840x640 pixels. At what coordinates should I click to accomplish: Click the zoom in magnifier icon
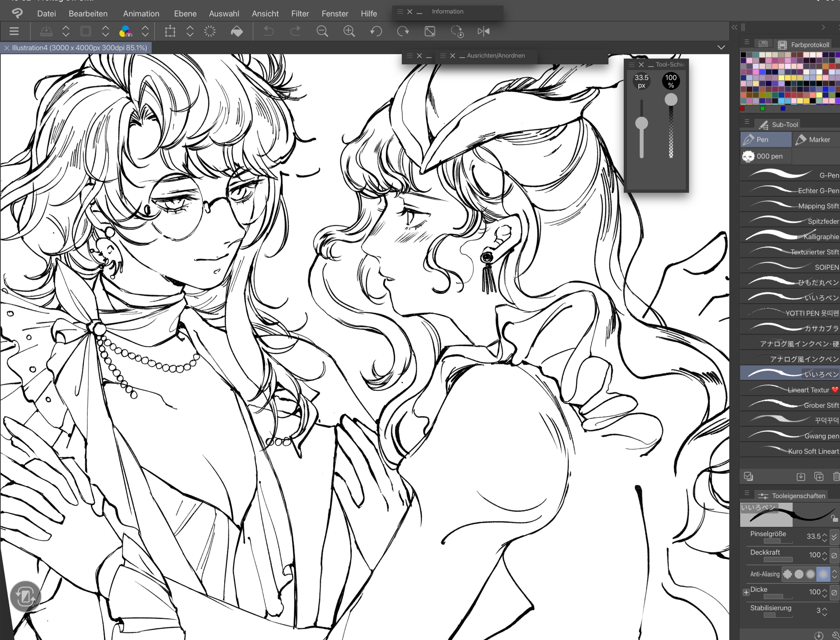(349, 31)
